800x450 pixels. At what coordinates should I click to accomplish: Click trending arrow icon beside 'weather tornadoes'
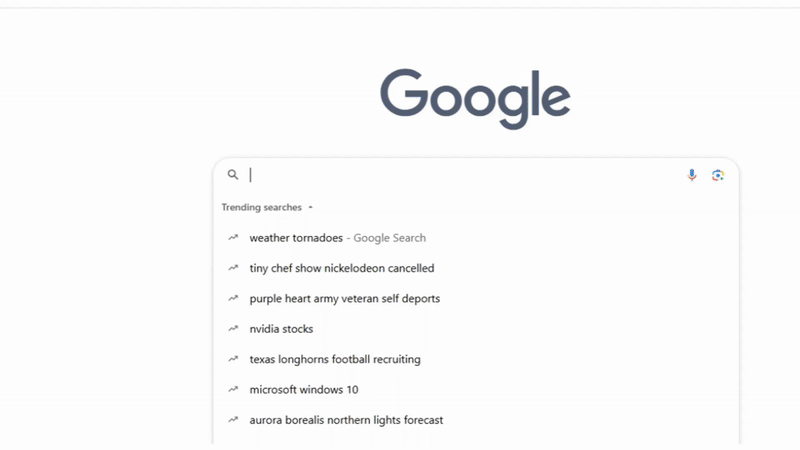(233, 238)
